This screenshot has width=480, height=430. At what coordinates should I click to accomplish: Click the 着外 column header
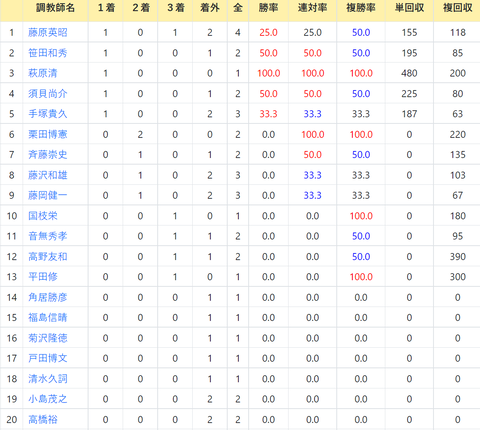point(210,8)
